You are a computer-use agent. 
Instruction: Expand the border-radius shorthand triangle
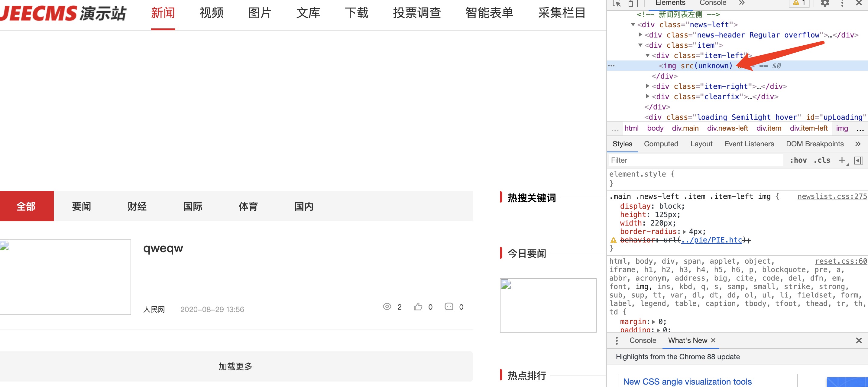click(684, 232)
